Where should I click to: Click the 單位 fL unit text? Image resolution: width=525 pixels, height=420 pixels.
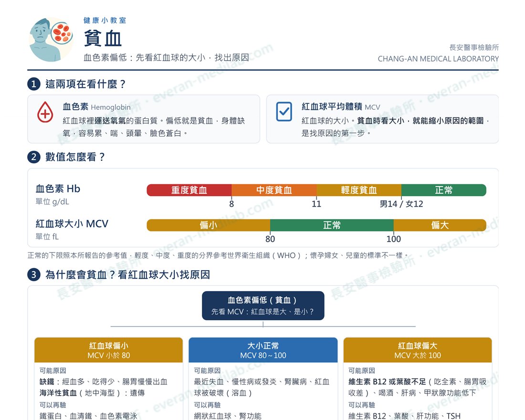point(47,237)
